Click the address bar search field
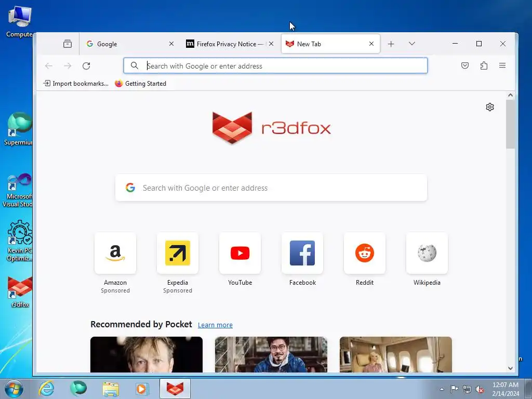 point(275,66)
